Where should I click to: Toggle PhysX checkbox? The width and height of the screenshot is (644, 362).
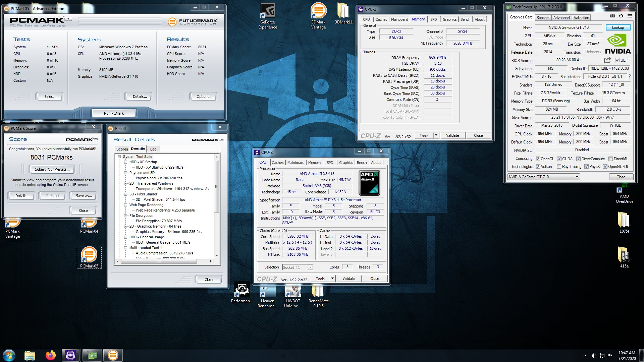pyautogui.click(x=586, y=167)
